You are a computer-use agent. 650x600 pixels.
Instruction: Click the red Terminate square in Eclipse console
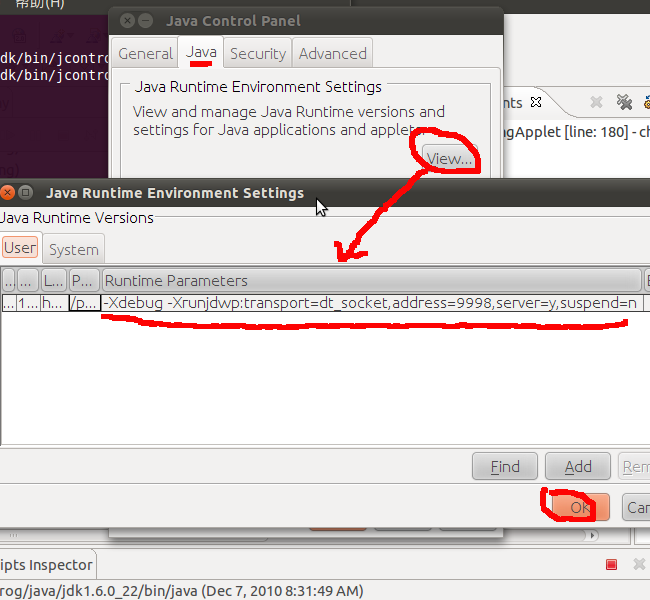(611, 564)
